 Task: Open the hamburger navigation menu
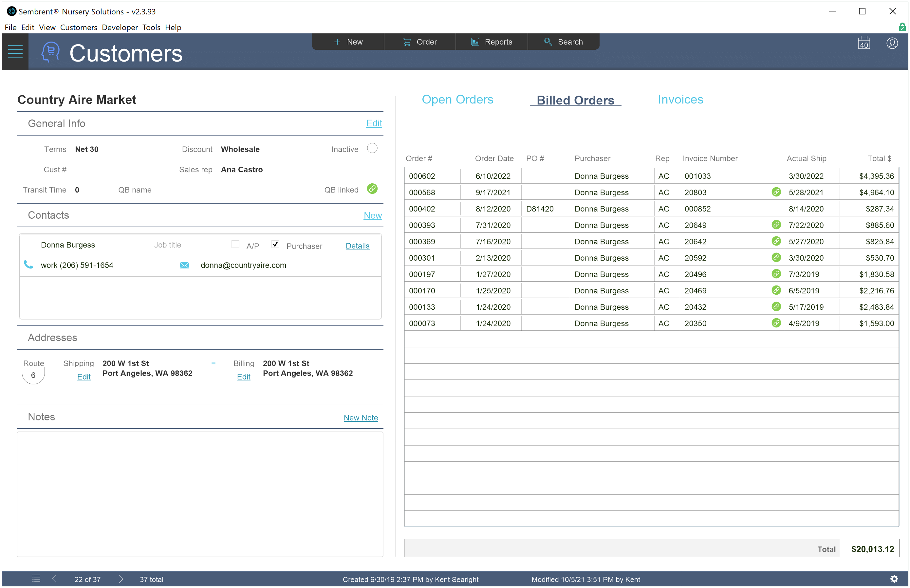coord(15,51)
